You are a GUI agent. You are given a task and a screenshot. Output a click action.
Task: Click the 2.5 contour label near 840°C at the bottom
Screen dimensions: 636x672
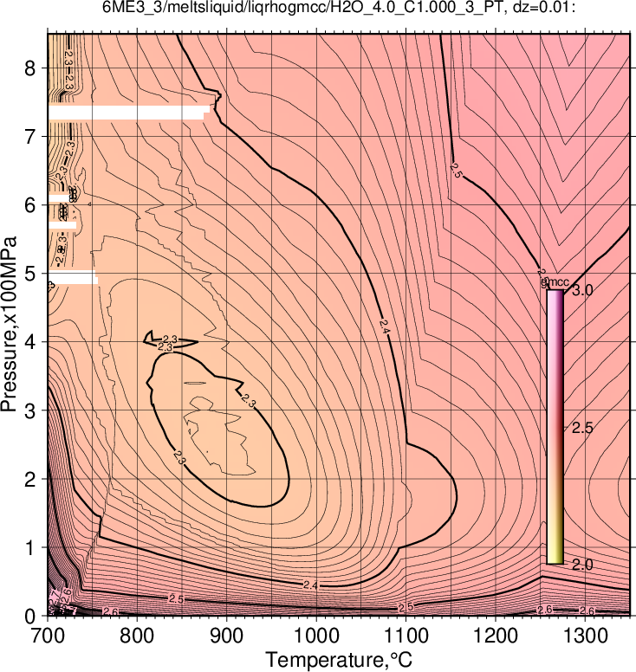coord(176,599)
